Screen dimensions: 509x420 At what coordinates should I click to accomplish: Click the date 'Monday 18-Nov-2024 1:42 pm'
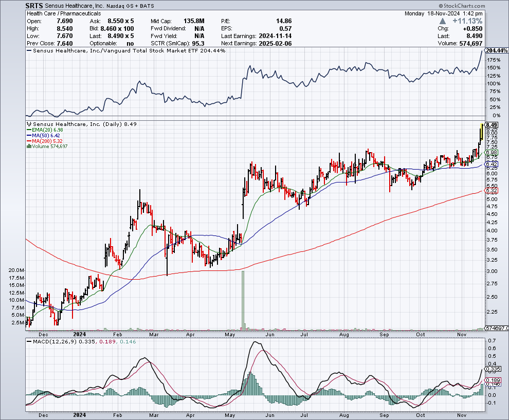[x=443, y=14]
